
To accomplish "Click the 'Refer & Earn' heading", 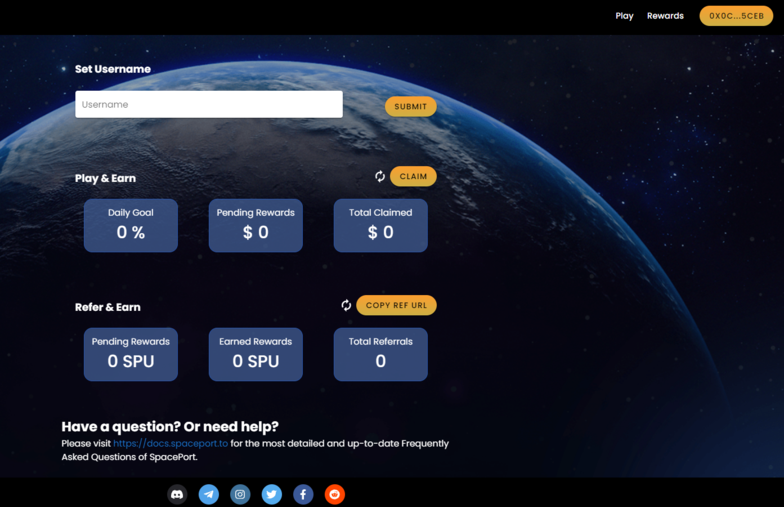I will pos(108,307).
